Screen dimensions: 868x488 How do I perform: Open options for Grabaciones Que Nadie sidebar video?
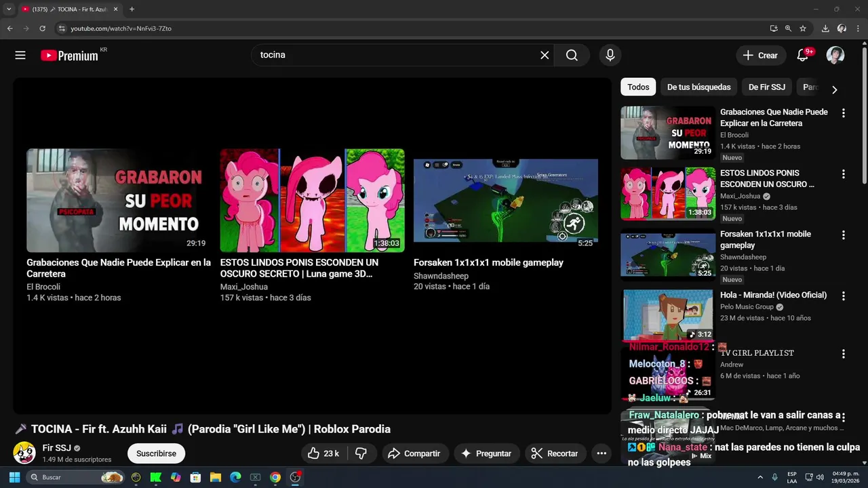(x=844, y=113)
